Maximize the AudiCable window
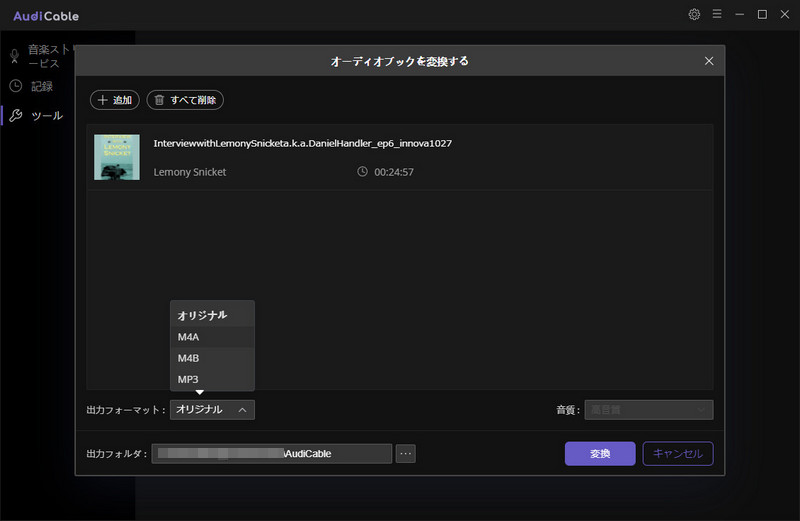This screenshot has height=521, width=800. tap(762, 14)
